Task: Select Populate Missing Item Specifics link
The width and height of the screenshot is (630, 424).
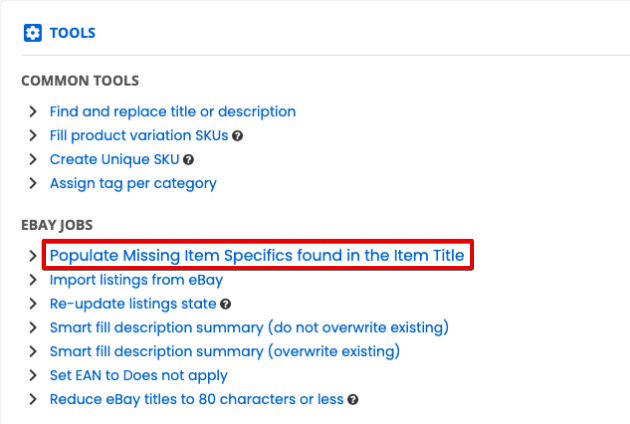Action: pos(257,256)
